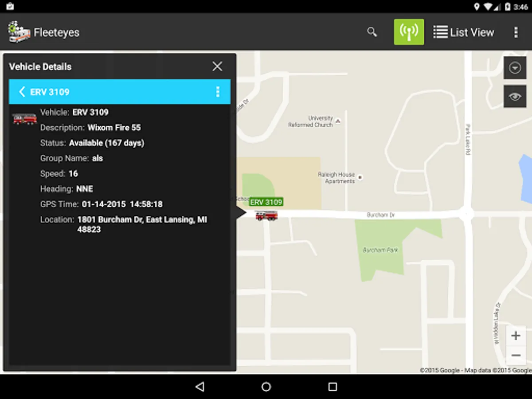
Task: Open the top toolbar overflow menu
Action: point(516,32)
